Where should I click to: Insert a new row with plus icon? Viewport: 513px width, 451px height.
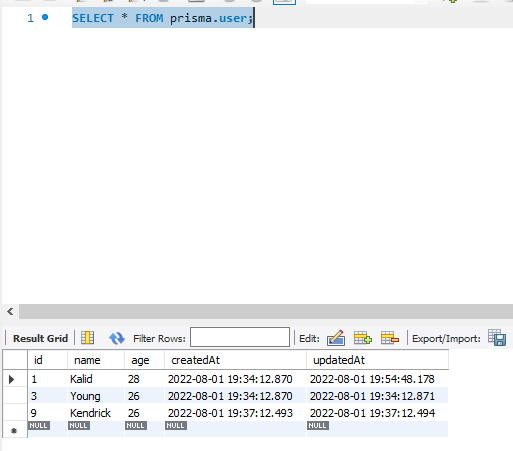[363, 338]
